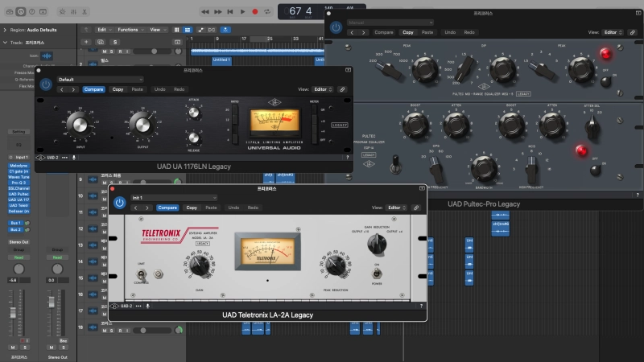The height and width of the screenshot is (362, 644).
Task: Toggle the LA-2A plugin power button
Action: [120, 202]
